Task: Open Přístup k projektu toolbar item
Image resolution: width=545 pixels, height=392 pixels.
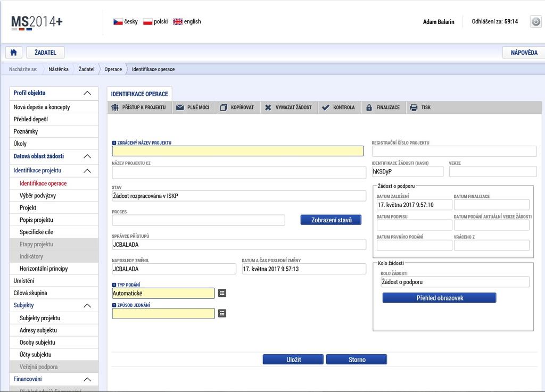Action: pos(139,107)
